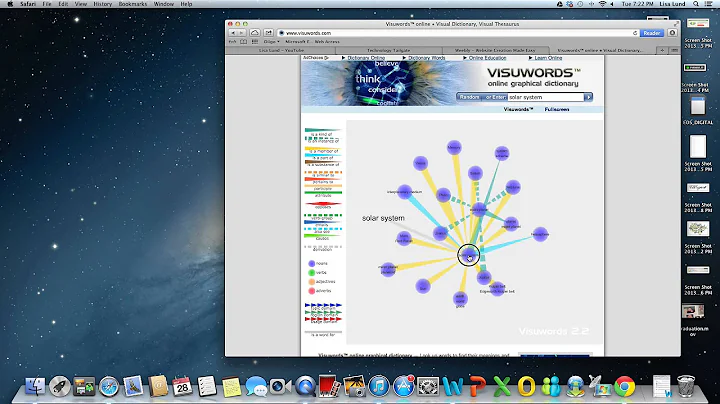Open the Fullscreen link below the banner
Image resolution: width=720 pixels, height=404 pixels.
(x=557, y=109)
